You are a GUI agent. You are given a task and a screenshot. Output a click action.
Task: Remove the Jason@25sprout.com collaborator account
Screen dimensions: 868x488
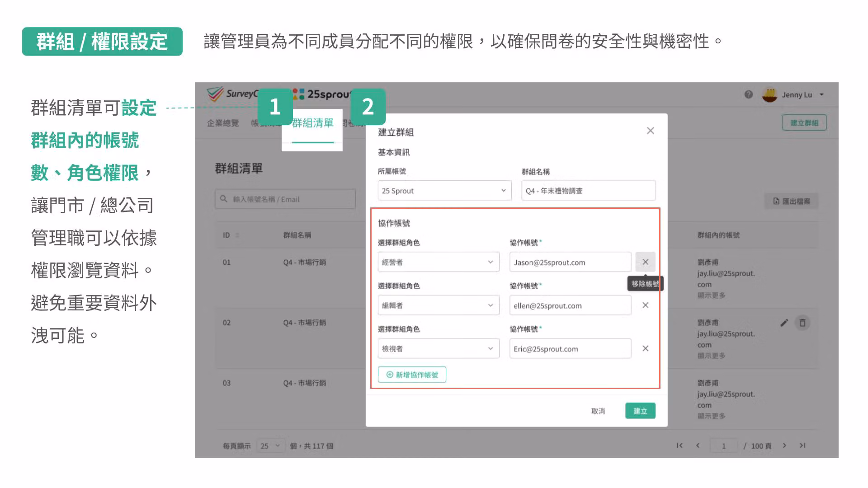click(645, 262)
